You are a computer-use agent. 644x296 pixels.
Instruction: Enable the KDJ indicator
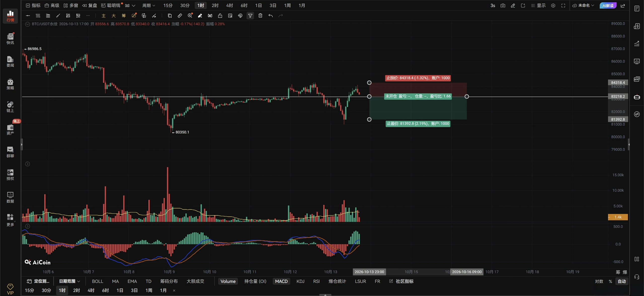300,281
